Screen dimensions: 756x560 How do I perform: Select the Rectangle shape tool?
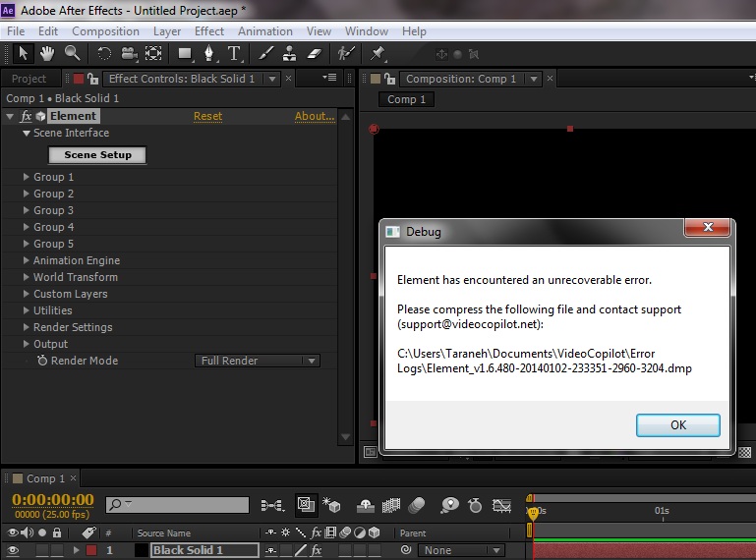pyautogui.click(x=185, y=53)
